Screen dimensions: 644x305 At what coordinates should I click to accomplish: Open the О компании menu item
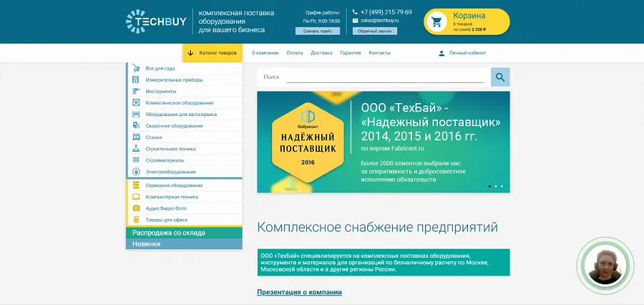pos(265,53)
